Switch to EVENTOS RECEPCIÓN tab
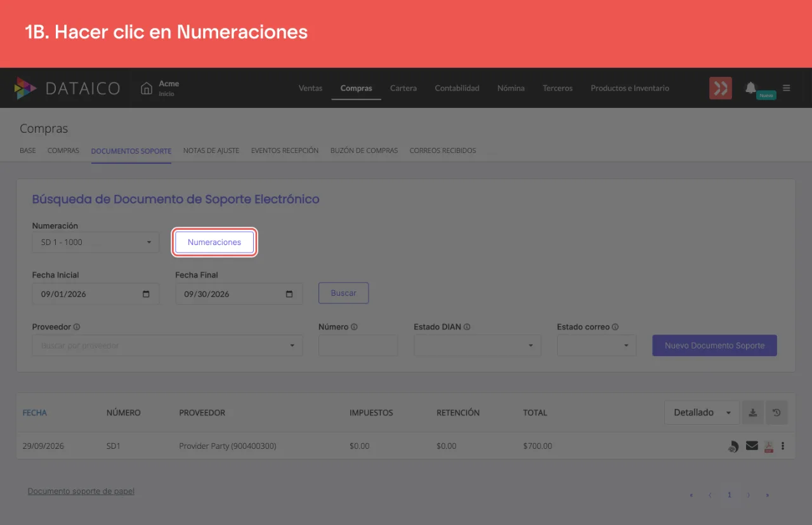The height and width of the screenshot is (525, 812). (x=285, y=151)
